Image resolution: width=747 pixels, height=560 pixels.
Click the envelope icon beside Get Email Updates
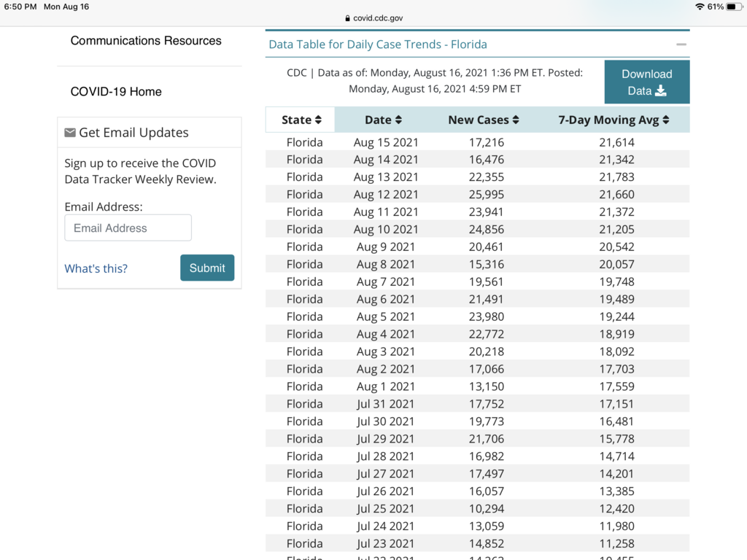pos(70,133)
